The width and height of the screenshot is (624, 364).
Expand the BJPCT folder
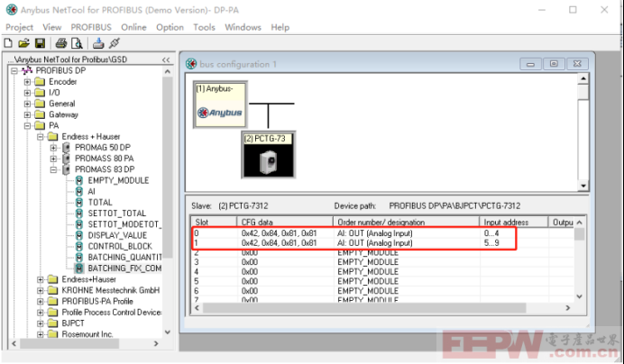(41, 323)
